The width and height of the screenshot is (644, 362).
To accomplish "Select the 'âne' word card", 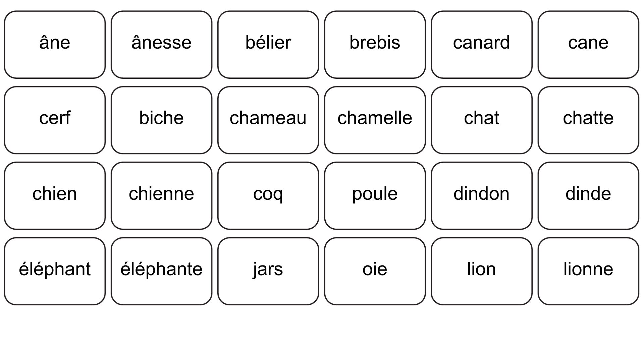I will [55, 45].
